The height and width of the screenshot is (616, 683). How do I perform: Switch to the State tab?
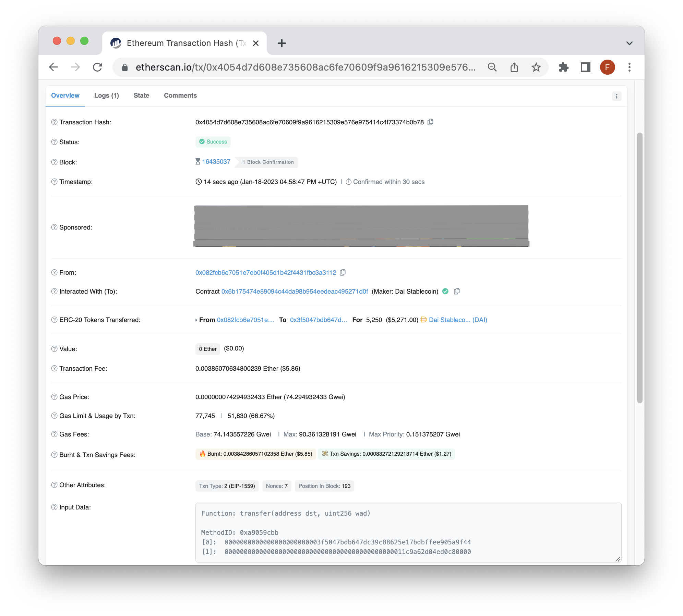[x=141, y=95]
